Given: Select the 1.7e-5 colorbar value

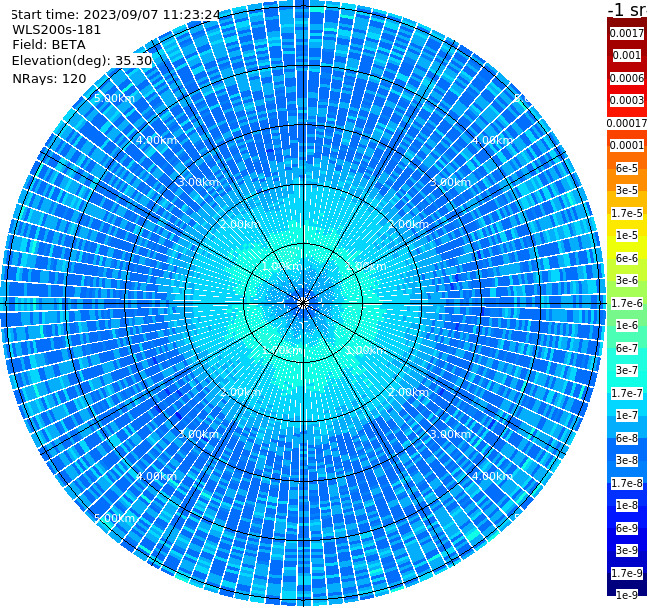Looking at the screenshot, I should [x=627, y=213].
